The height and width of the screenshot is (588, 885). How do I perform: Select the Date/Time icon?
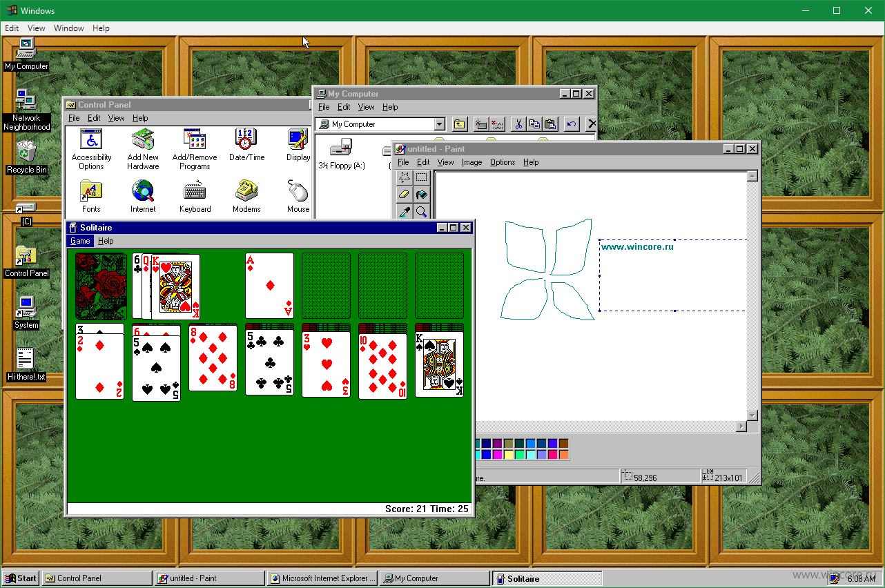click(x=246, y=145)
